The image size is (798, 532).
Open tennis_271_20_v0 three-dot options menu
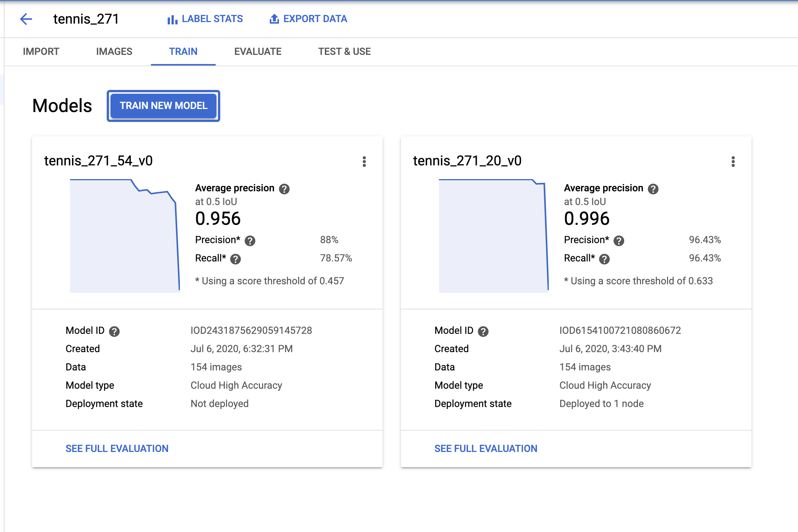click(733, 162)
